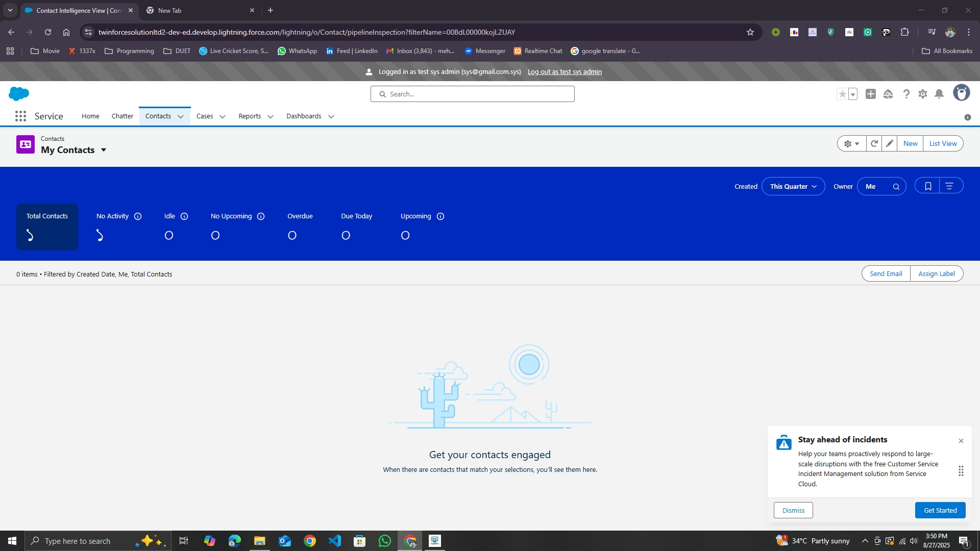Open the Setup gear icon in the global header
This screenshot has width=980, height=551.
[922, 94]
